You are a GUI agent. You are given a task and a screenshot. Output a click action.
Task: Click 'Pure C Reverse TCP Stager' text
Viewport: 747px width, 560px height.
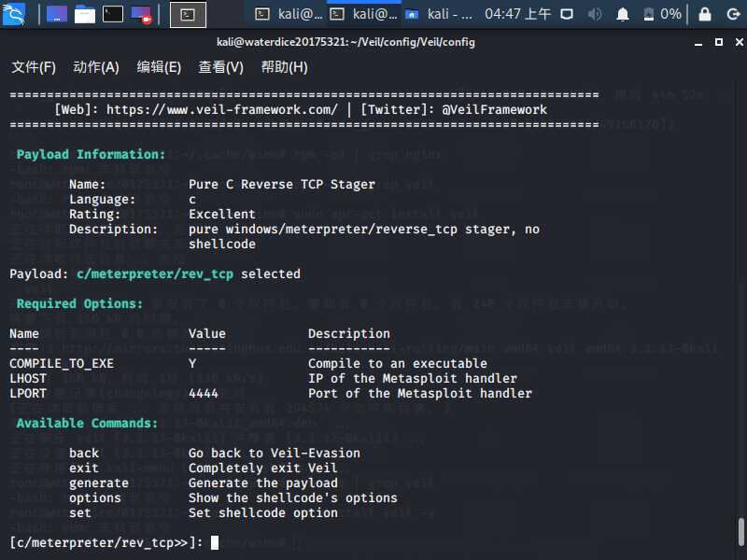(x=282, y=184)
